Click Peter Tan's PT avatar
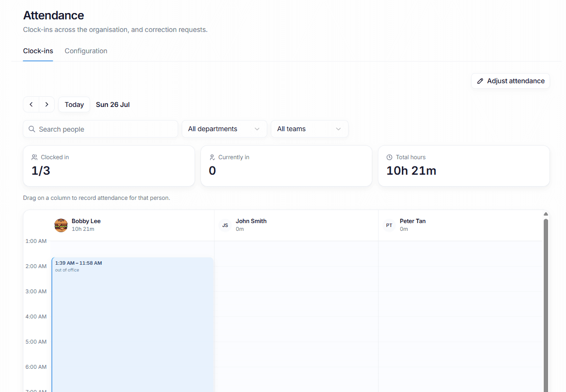Viewport: 566px width, 392px height. [389, 225]
